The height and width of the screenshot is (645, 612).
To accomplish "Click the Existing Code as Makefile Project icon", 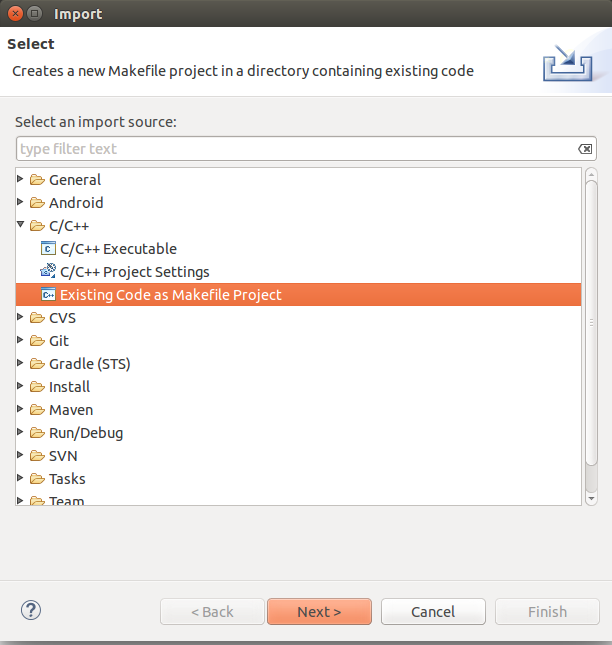I will click(48, 295).
